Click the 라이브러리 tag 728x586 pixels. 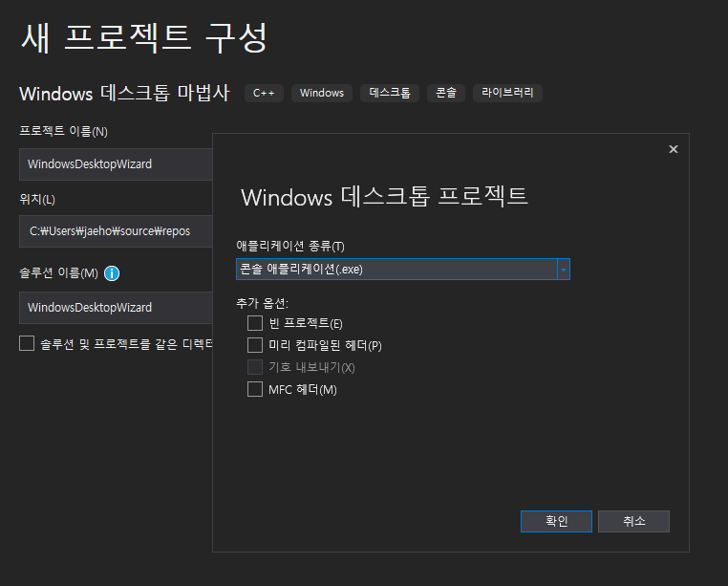coord(507,93)
